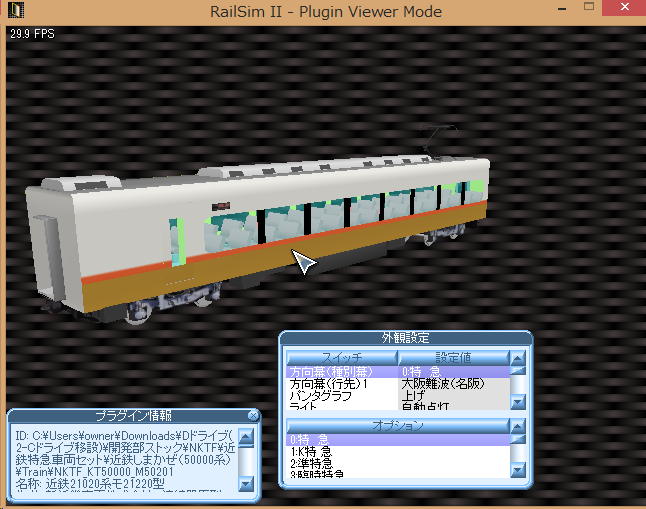The width and height of the screenshot is (646, 509).
Task: Click the plugin ID path text
Action: [x=125, y=453]
